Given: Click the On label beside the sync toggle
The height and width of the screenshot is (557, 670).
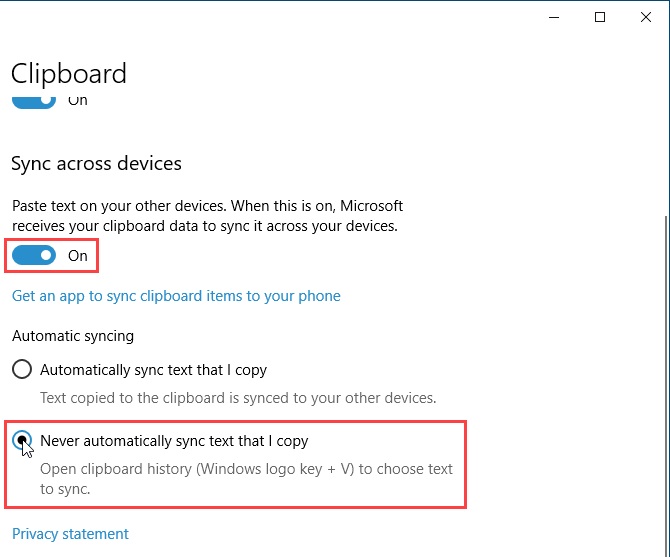Looking at the screenshot, I should point(78,255).
